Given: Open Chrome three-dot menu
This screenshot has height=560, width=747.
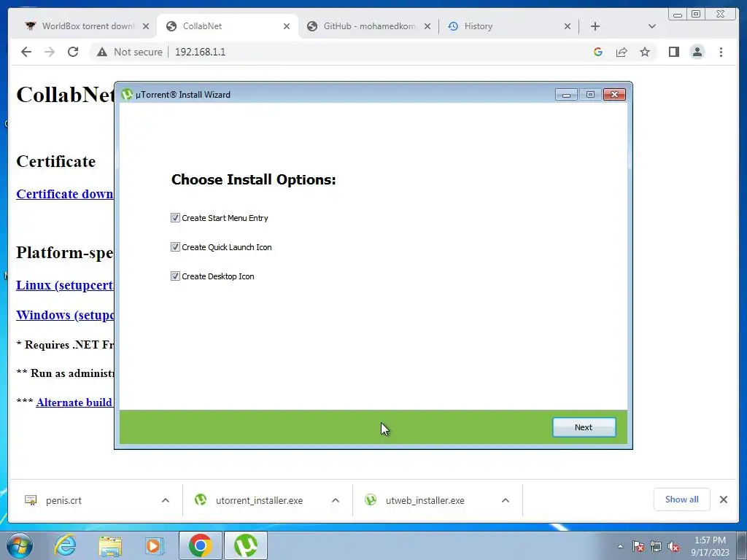Looking at the screenshot, I should (x=721, y=52).
